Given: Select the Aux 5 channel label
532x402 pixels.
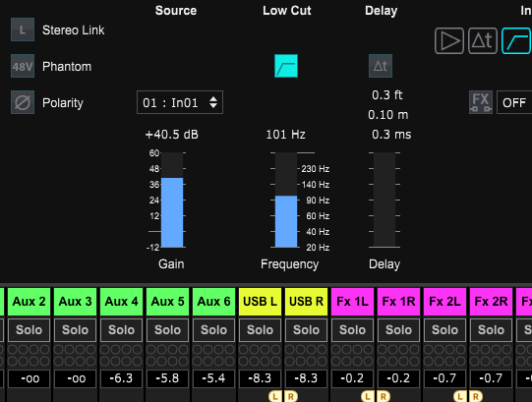Looking at the screenshot, I should click(x=167, y=302).
